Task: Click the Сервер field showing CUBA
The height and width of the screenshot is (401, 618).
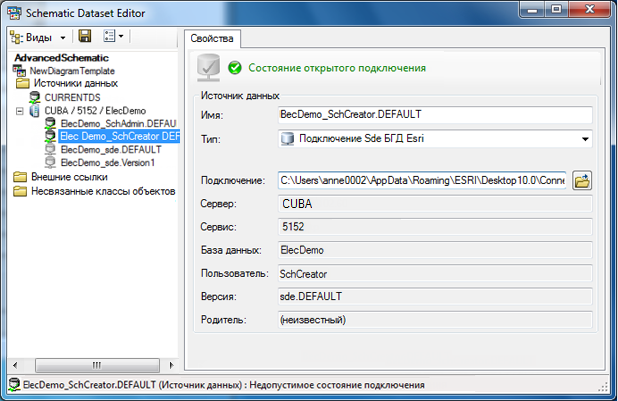Action: coord(435,204)
